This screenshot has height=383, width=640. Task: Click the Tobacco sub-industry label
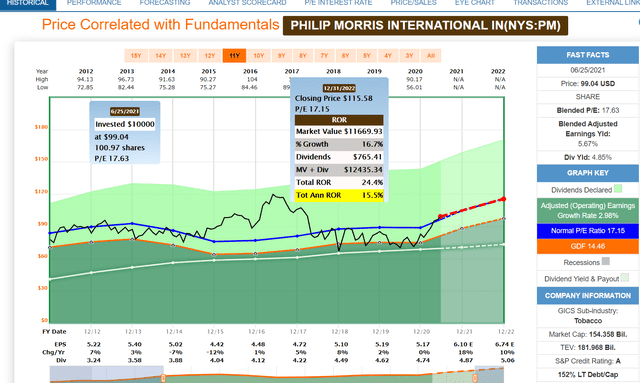point(588,321)
